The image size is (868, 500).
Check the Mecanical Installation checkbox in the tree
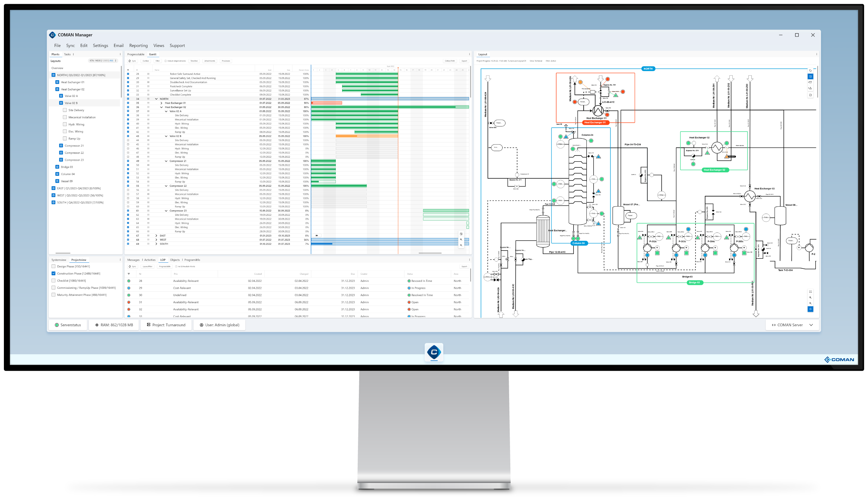[65, 118]
